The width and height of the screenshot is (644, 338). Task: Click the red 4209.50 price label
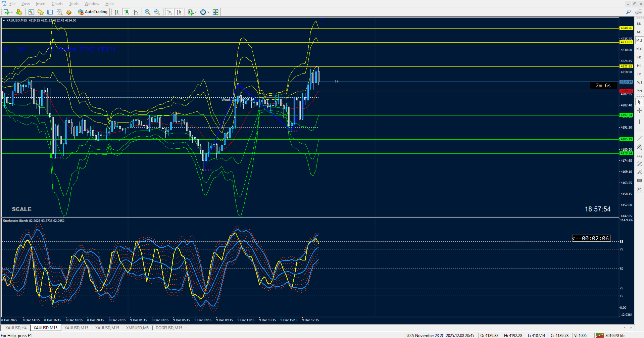[x=626, y=91]
